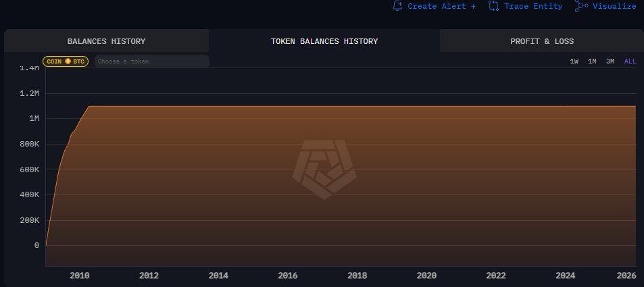Image resolution: width=644 pixels, height=287 pixels.
Task: Click the 600K y-axis label
Action: click(29, 169)
